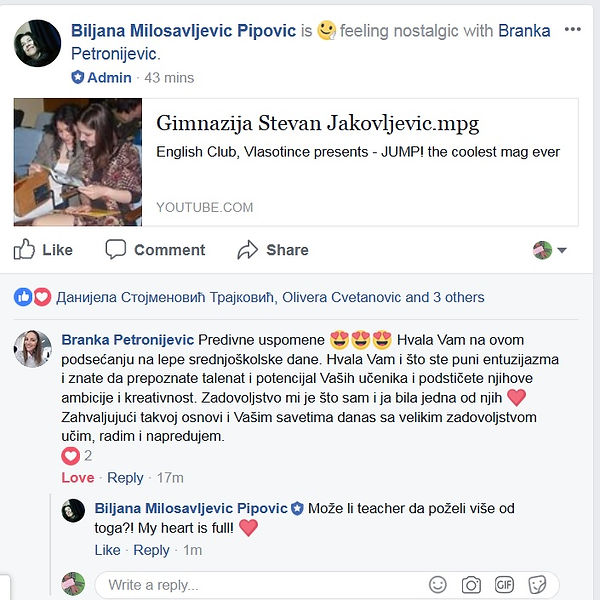Open the sticker picker in reply box
Screen dimensions: 600x600
[x=537, y=584]
